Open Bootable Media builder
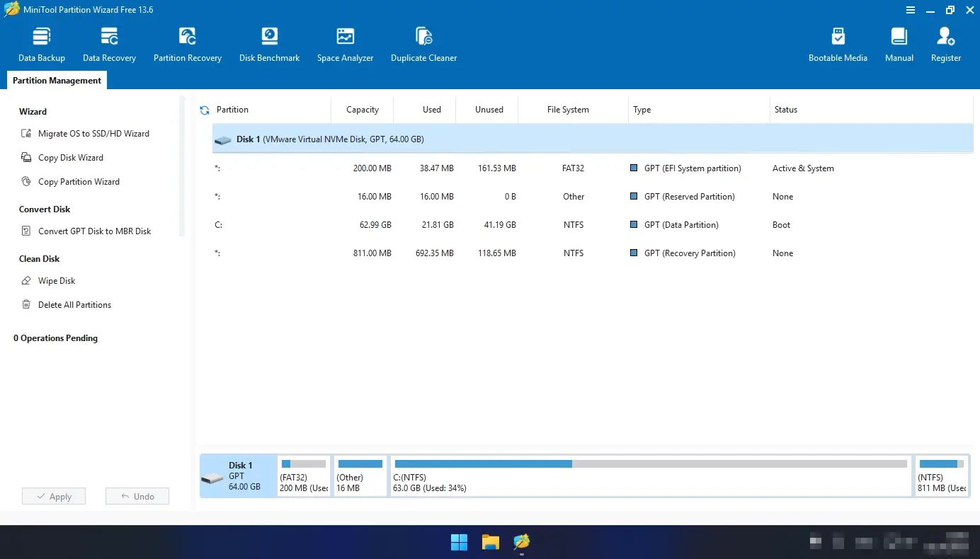Screen dimensions: 980x559 [838, 45]
